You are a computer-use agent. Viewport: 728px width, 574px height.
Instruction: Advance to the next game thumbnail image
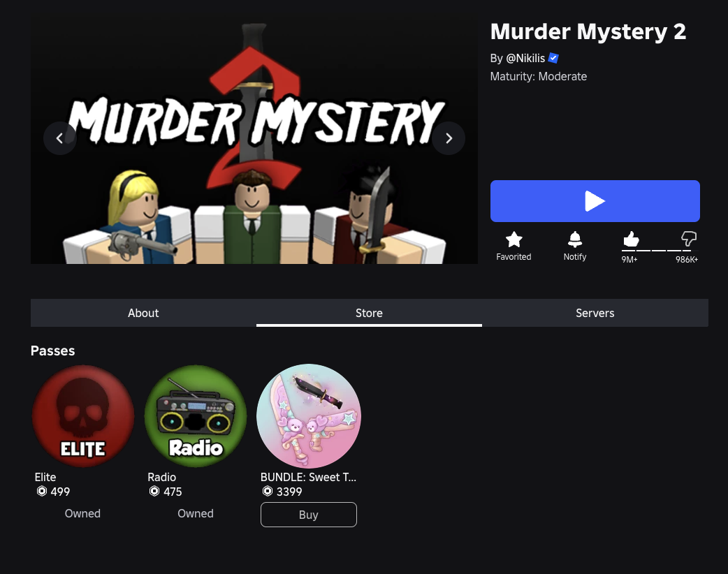[x=449, y=138]
